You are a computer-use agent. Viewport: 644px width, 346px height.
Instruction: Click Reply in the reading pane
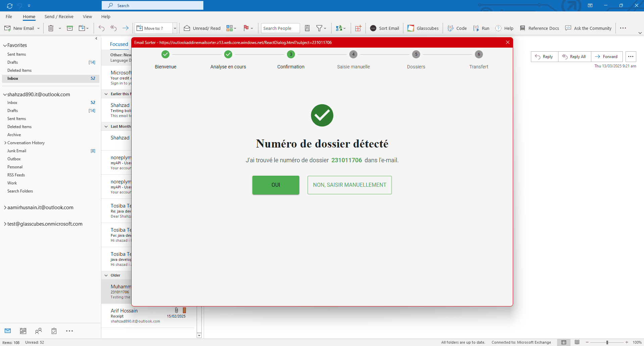(x=544, y=57)
